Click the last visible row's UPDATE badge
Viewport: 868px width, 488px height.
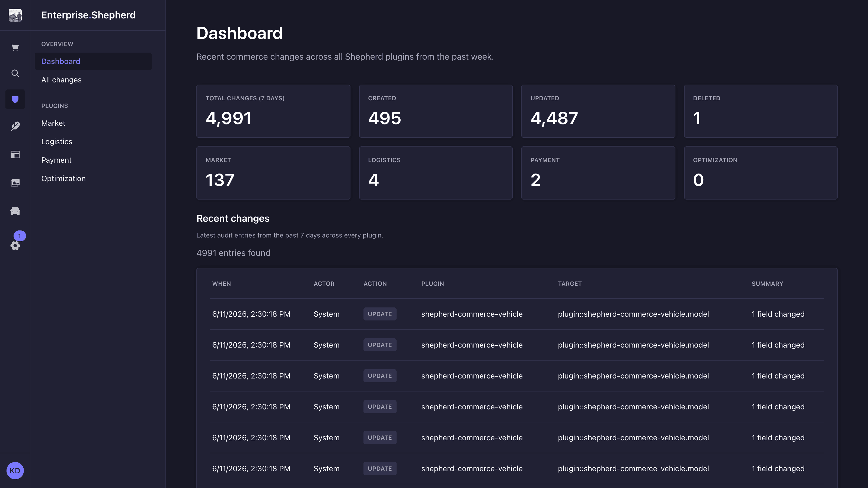pos(380,469)
